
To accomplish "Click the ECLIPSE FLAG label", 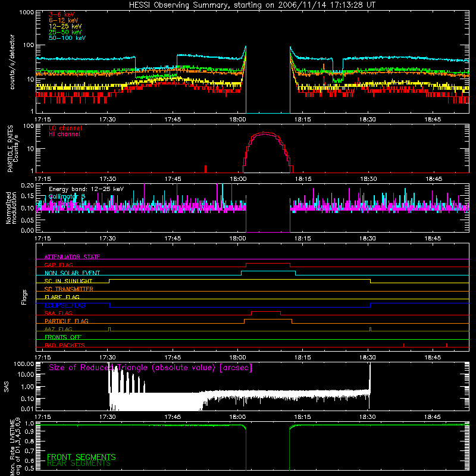I will pyautogui.click(x=65, y=305).
